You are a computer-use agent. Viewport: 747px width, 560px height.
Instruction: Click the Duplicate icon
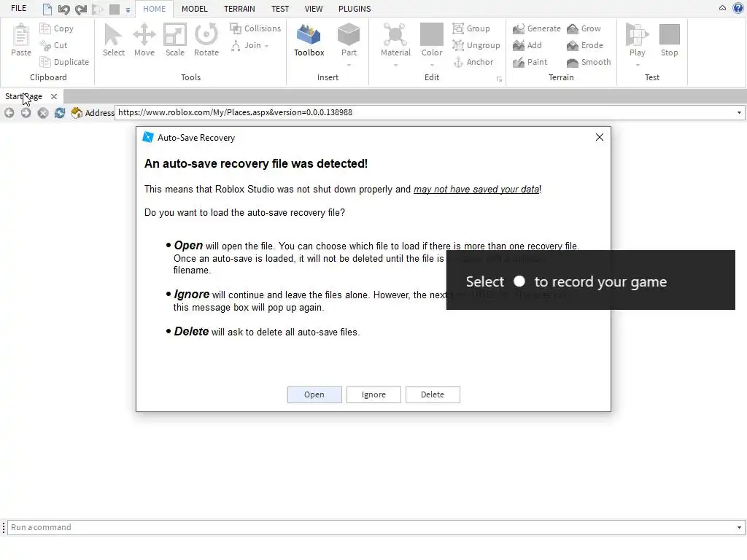tap(45, 62)
